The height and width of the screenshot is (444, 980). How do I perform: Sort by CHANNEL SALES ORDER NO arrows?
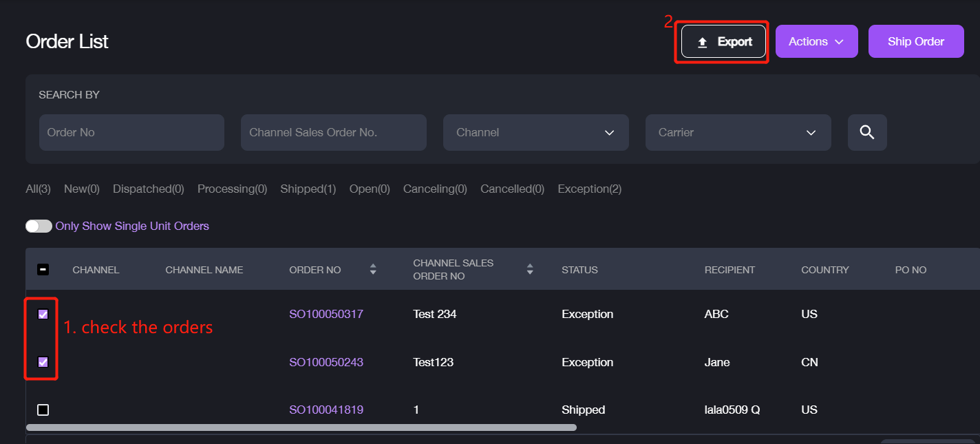530,269
